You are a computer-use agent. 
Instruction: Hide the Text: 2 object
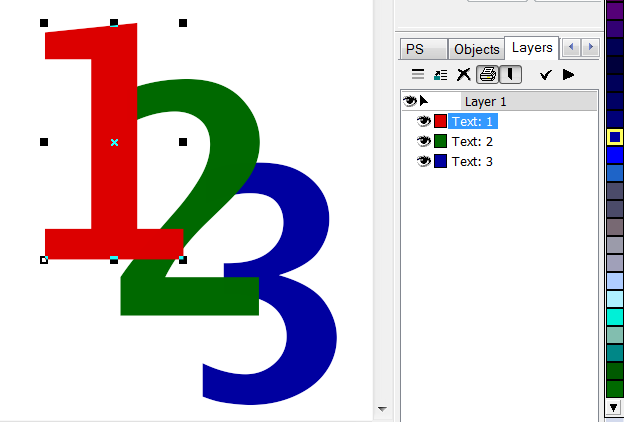[x=423, y=141]
